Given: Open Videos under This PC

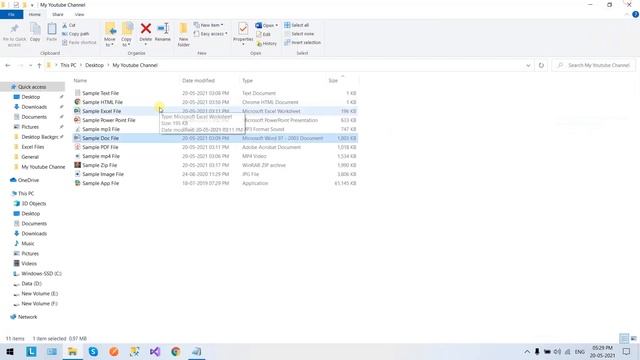Looking at the screenshot, I should [x=29, y=263].
